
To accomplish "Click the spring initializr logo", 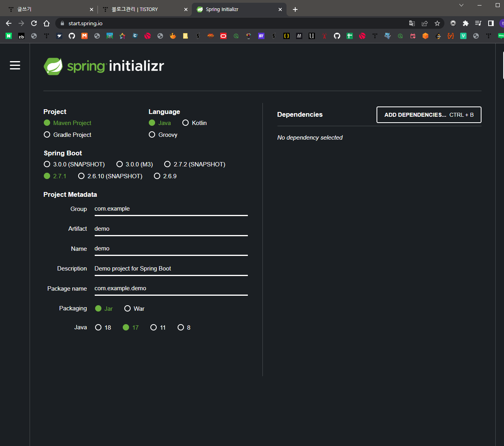I will pyautogui.click(x=104, y=66).
